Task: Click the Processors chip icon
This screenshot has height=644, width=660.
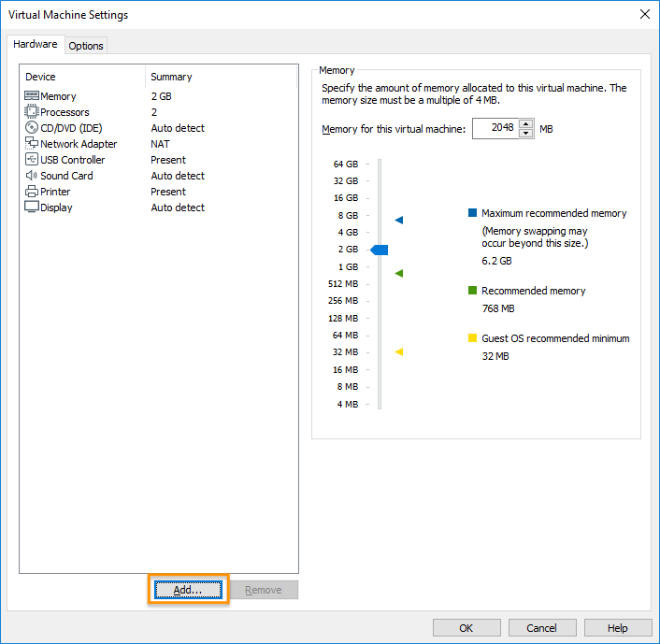Action: pos(32,111)
